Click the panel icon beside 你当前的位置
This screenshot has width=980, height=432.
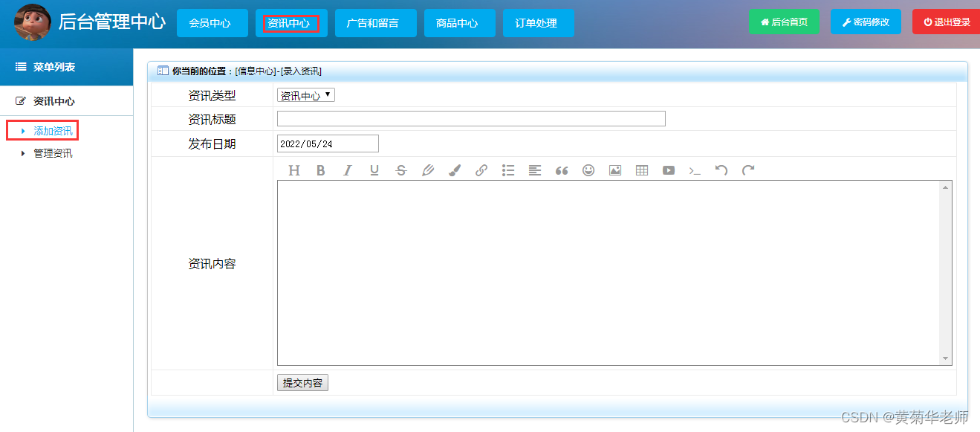[x=163, y=71]
